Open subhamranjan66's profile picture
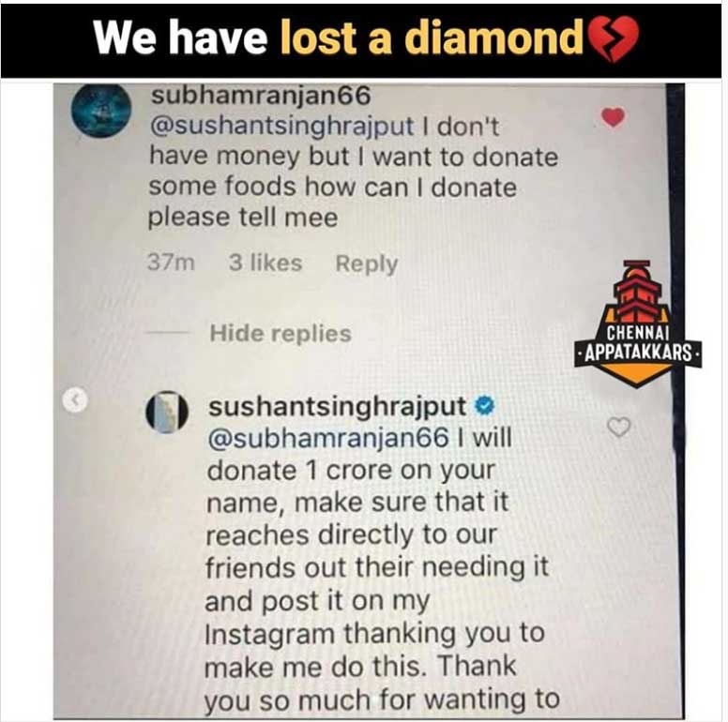 click(101, 111)
